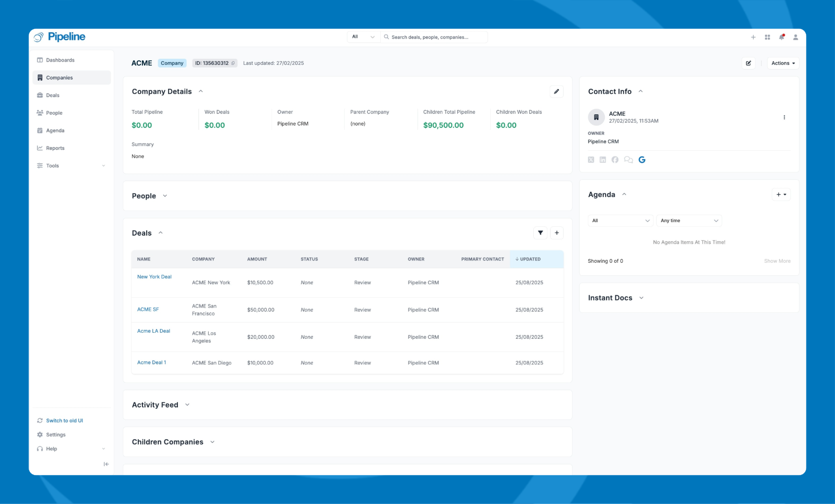Open Agenda in sidebar

tap(71, 131)
